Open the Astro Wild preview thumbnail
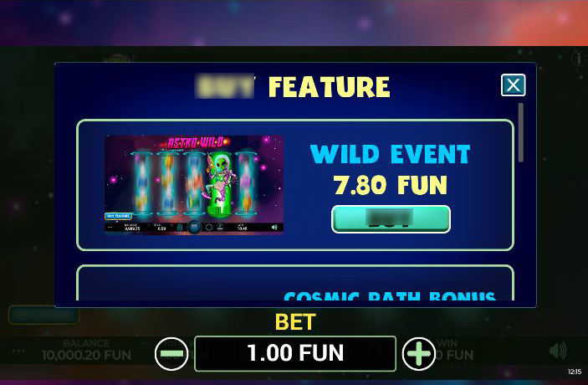 tap(194, 185)
